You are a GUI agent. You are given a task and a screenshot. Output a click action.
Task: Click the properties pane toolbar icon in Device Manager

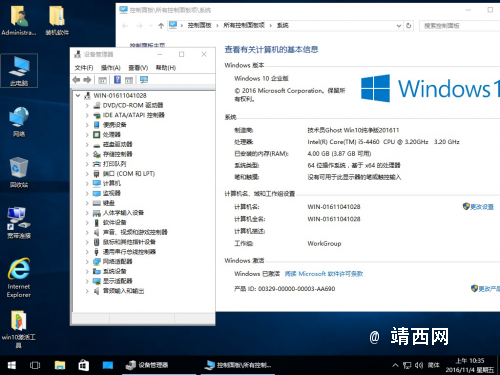coord(129,80)
